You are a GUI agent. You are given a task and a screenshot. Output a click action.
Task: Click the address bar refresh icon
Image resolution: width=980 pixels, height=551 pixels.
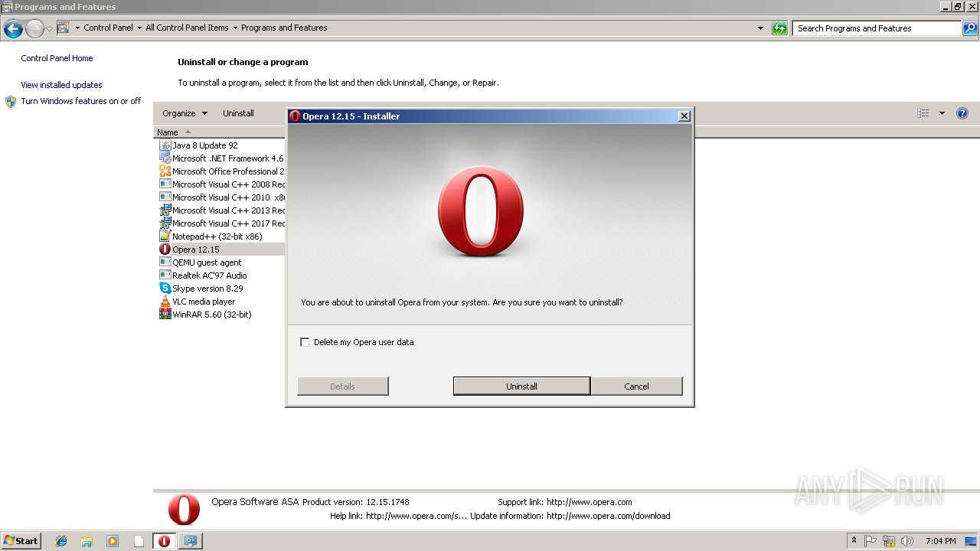pyautogui.click(x=779, y=28)
